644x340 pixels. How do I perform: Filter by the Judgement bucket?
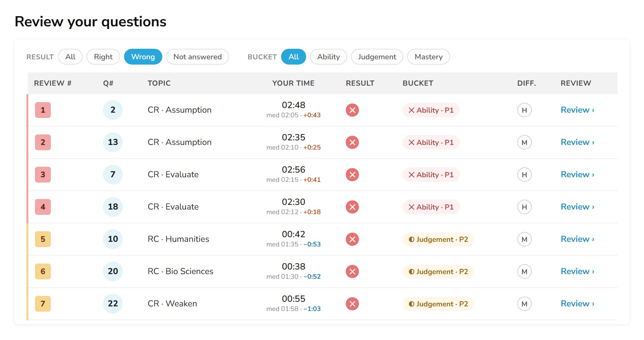point(377,57)
